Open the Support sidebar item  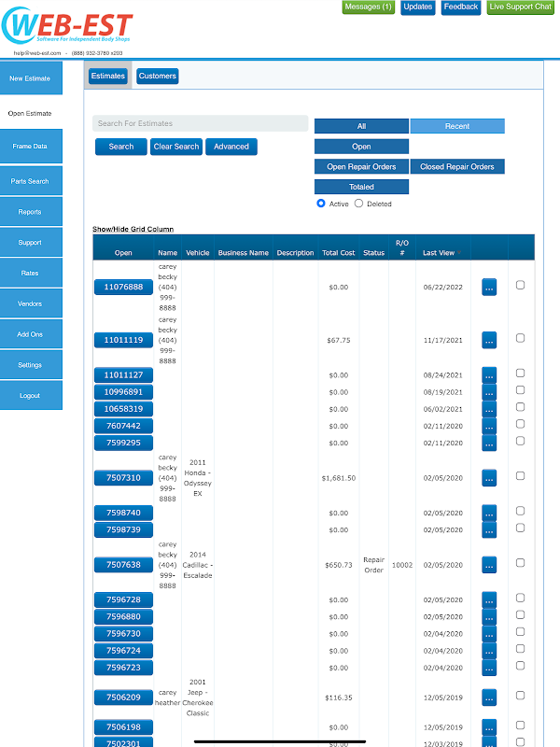pyautogui.click(x=31, y=243)
